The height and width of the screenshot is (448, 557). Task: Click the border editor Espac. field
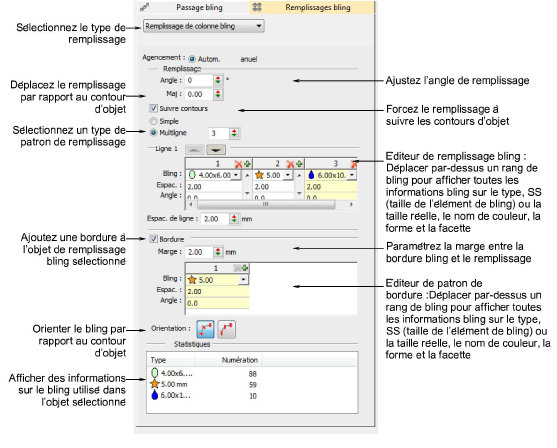pyautogui.click(x=217, y=291)
